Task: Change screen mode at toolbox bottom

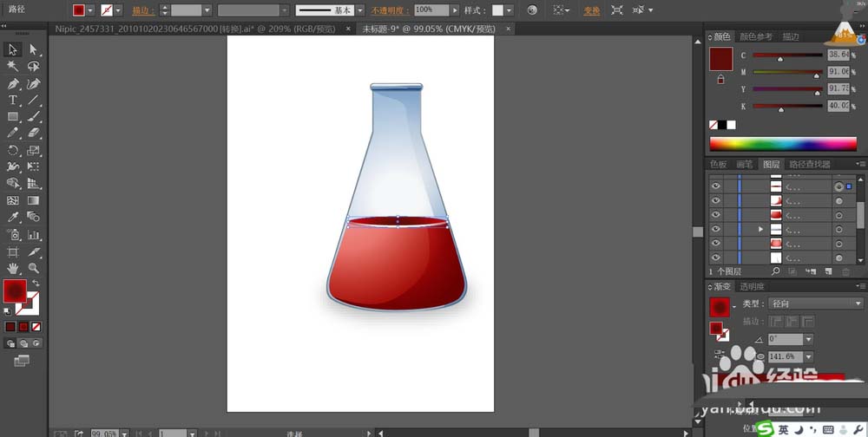Action: (22, 361)
